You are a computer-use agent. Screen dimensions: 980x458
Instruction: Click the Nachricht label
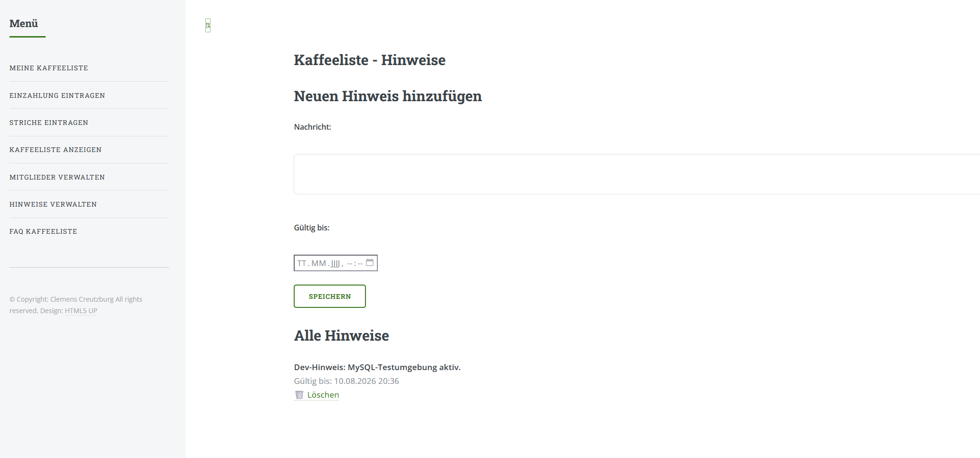313,127
